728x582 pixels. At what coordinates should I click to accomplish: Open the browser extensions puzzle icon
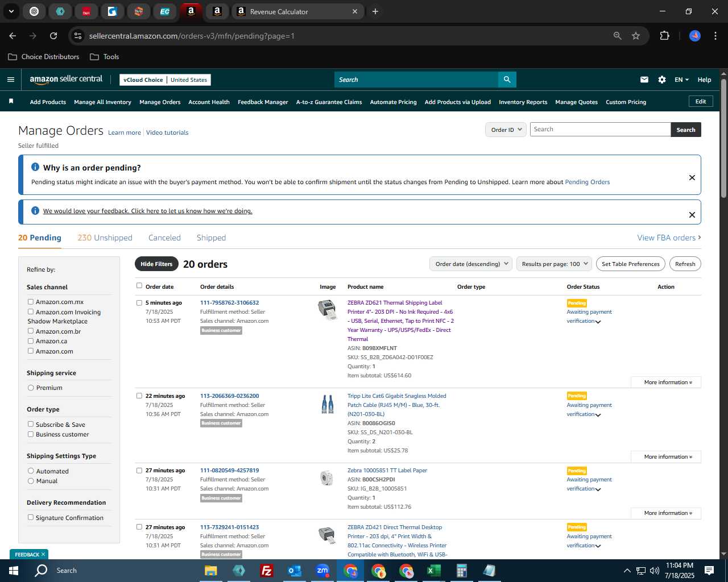point(664,36)
